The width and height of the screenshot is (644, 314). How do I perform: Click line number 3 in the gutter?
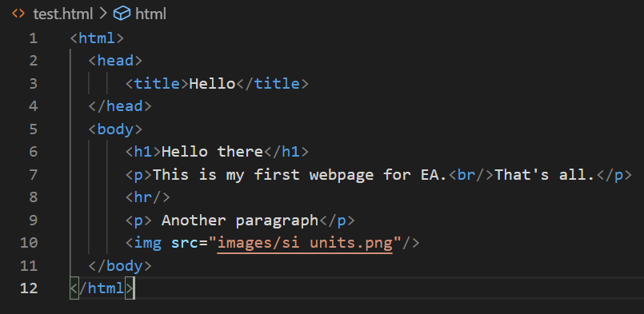tap(34, 84)
